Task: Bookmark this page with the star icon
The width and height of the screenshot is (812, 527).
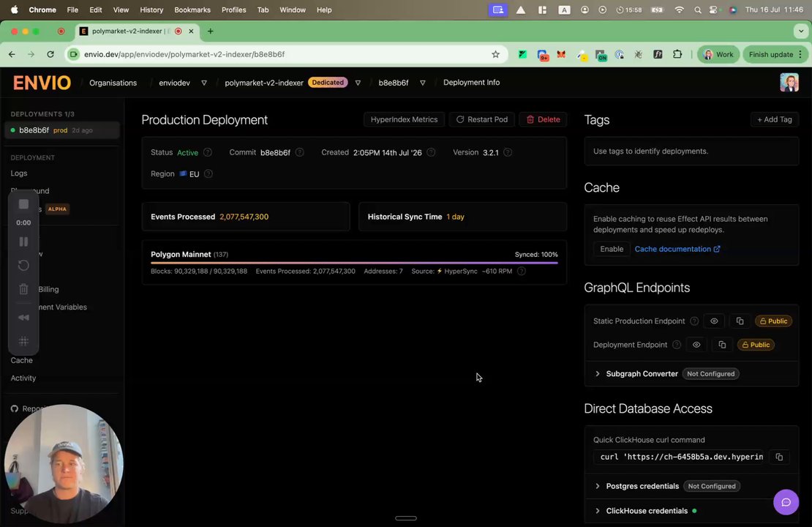Action: pyautogui.click(x=495, y=54)
